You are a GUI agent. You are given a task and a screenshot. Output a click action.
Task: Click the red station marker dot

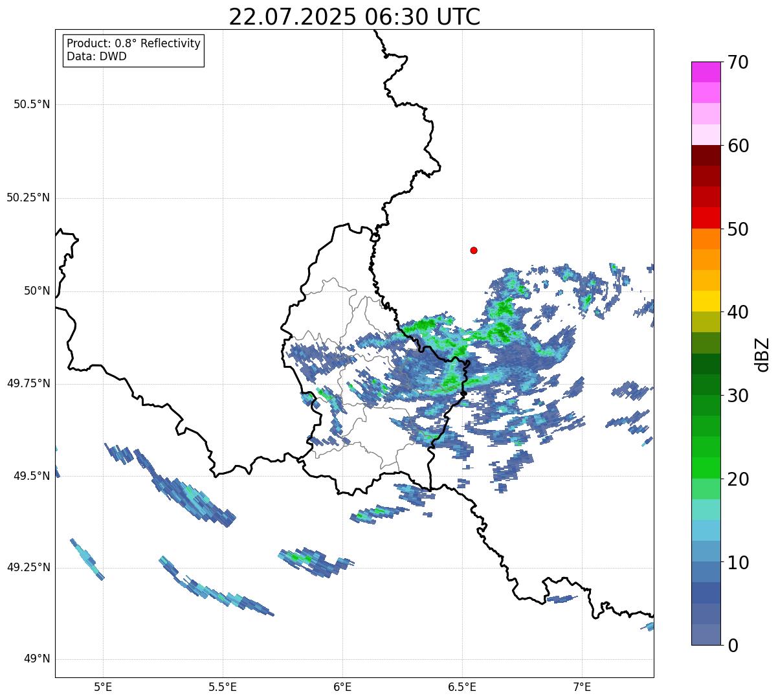474,250
